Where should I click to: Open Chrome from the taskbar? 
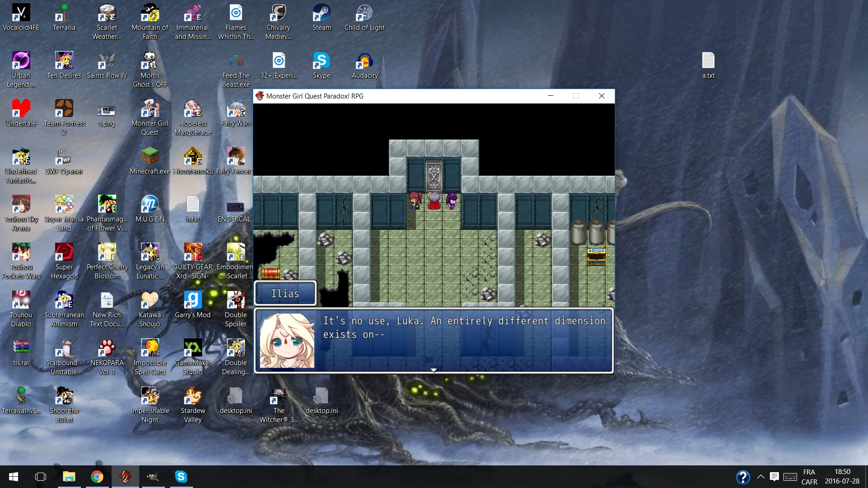[x=97, y=477]
